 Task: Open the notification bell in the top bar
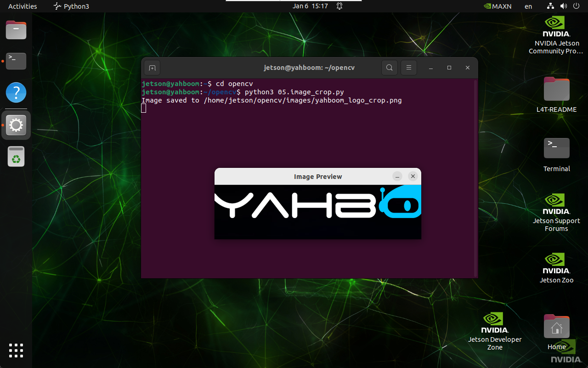(339, 6)
